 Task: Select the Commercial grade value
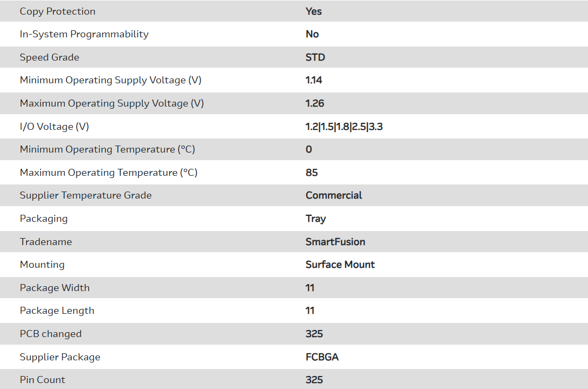tap(334, 195)
